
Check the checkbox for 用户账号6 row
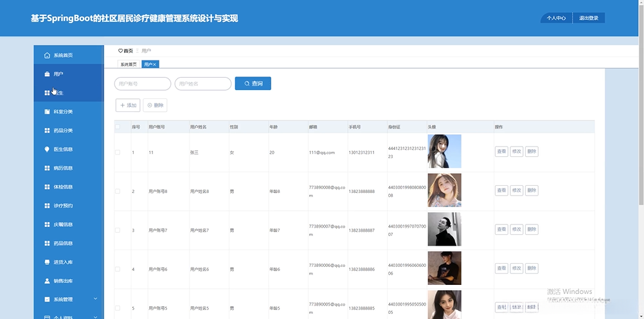118,269
